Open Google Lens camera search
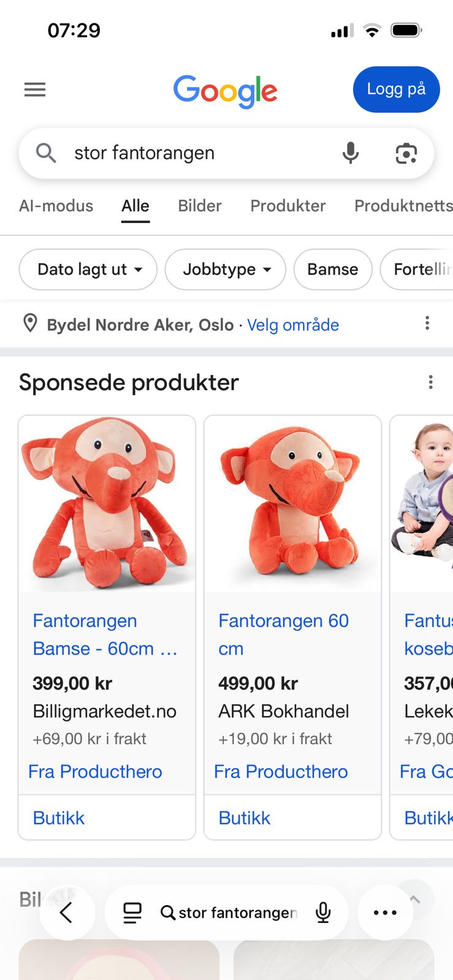 point(406,153)
